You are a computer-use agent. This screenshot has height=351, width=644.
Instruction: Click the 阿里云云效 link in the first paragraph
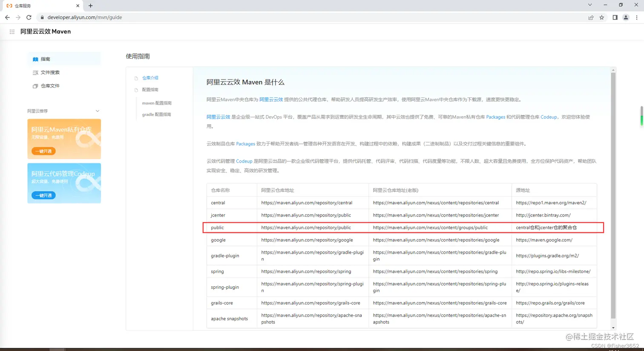[x=271, y=100]
